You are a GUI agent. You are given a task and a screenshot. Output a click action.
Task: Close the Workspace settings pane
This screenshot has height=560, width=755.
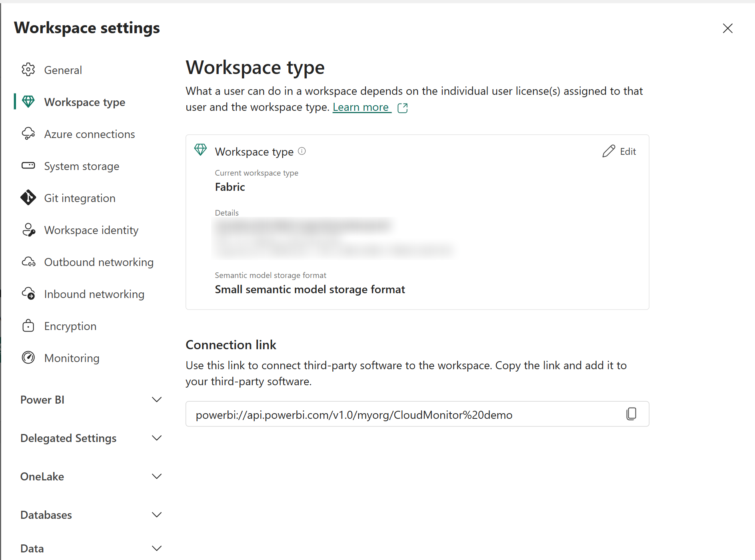(x=728, y=28)
